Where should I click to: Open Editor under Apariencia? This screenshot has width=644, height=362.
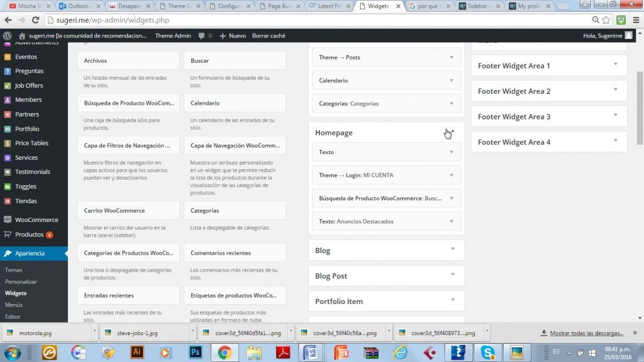[13, 316]
